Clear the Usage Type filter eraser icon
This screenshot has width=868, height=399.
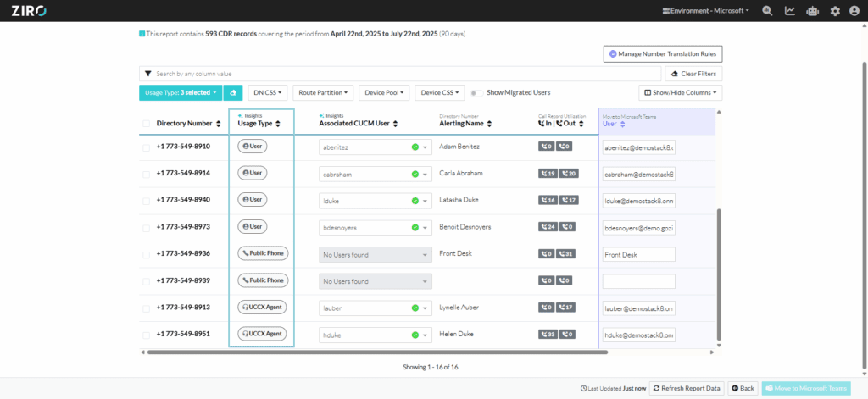(233, 93)
